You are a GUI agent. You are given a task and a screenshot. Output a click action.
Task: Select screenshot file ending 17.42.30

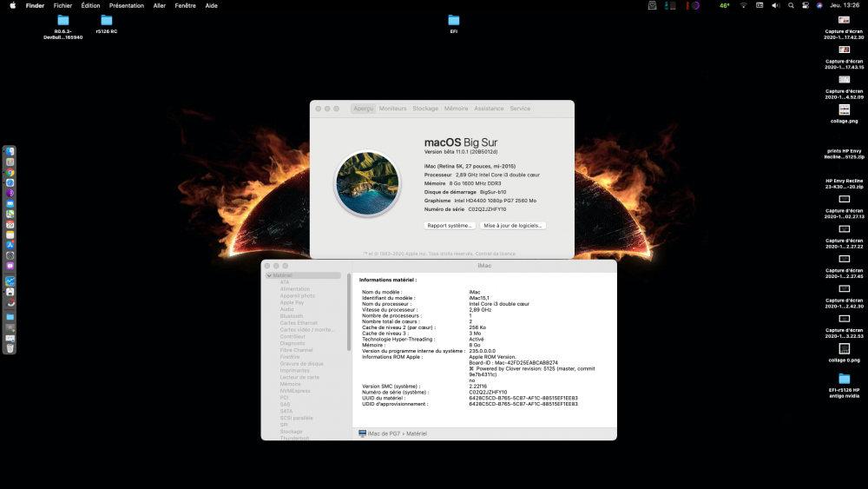coord(844,27)
